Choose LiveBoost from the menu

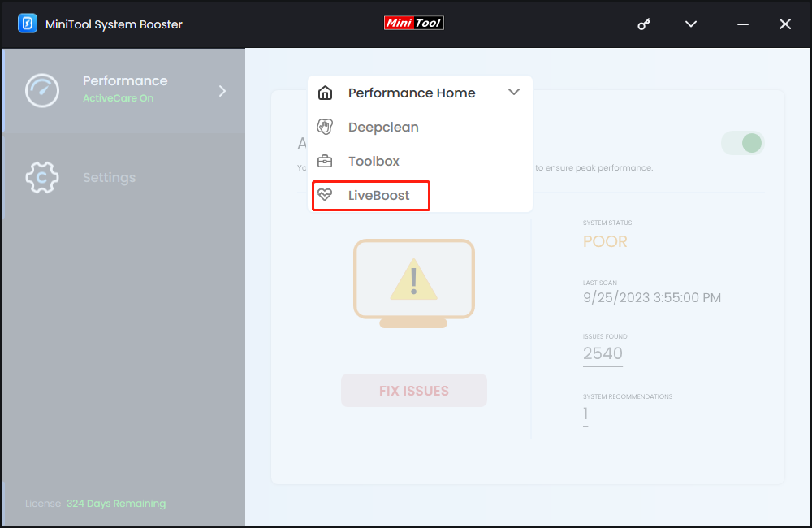point(378,195)
